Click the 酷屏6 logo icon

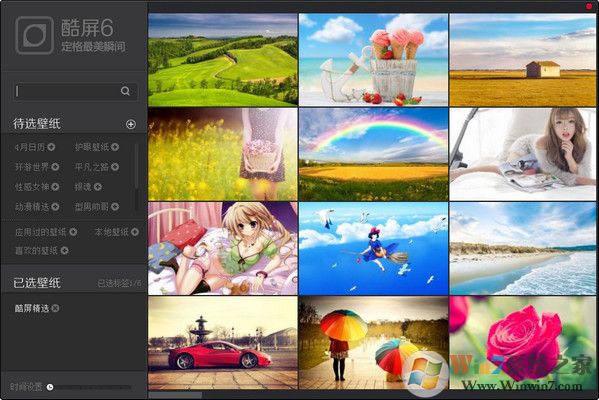pyautogui.click(x=34, y=35)
